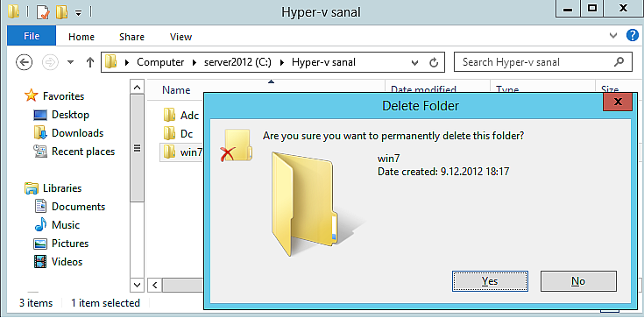Screen dimensions: 644x318
Task: Open the View ribbon tab
Action: [x=180, y=37]
